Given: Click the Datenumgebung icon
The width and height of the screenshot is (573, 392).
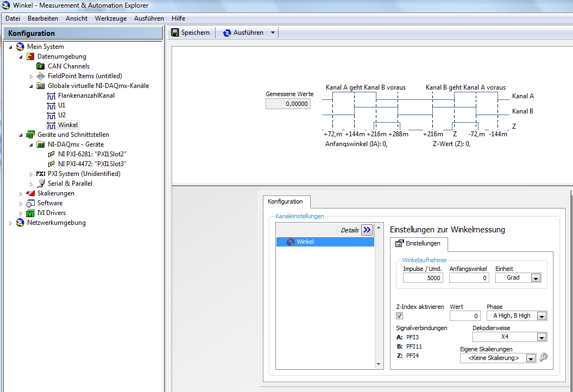Looking at the screenshot, I should [30, 56].
